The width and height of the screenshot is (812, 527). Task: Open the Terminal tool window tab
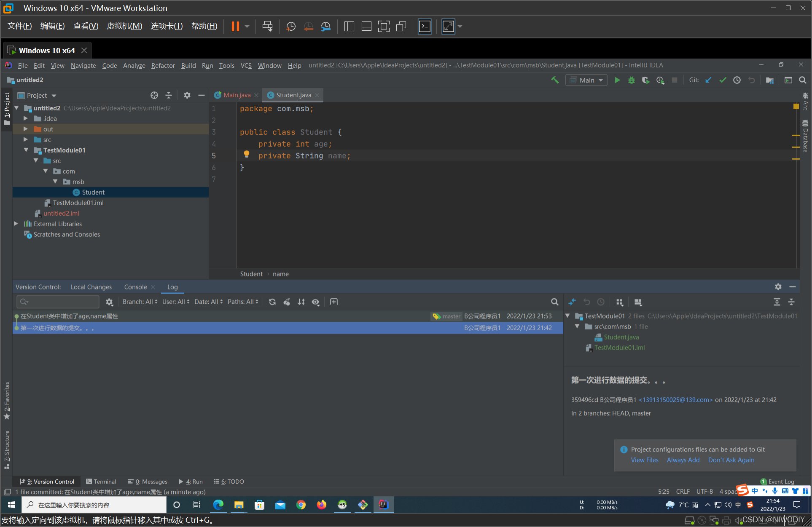[101, 482]
